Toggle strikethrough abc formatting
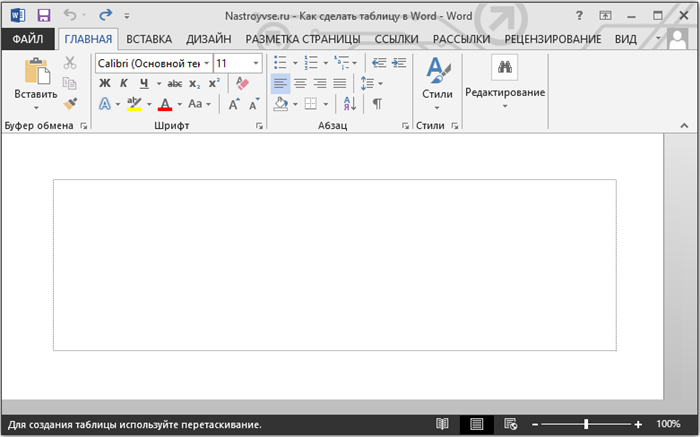 tap(175, 83)
